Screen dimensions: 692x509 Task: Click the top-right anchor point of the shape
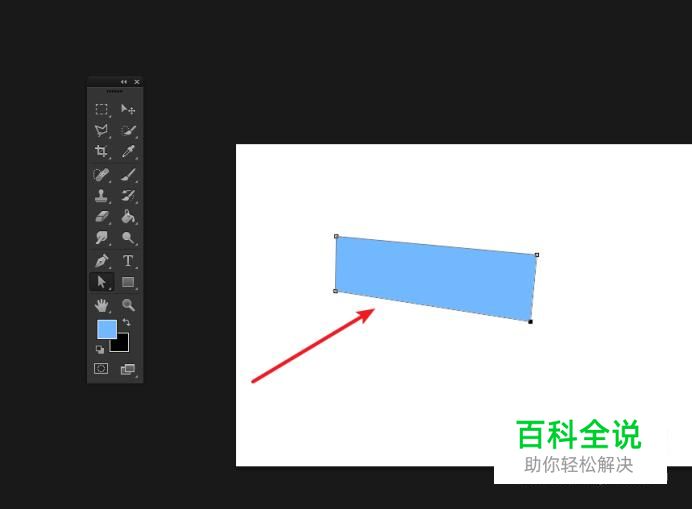point(537,255)
